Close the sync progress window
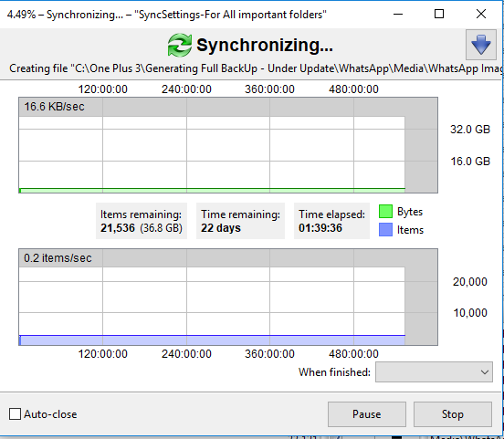504x439 pixels. click(481, 14)
